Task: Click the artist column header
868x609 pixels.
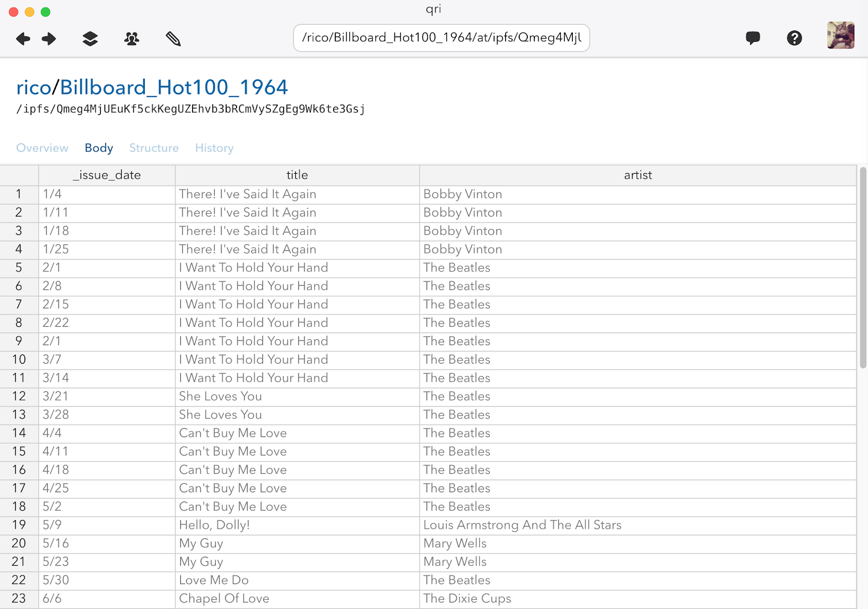Action: click(x=638, y=175)
